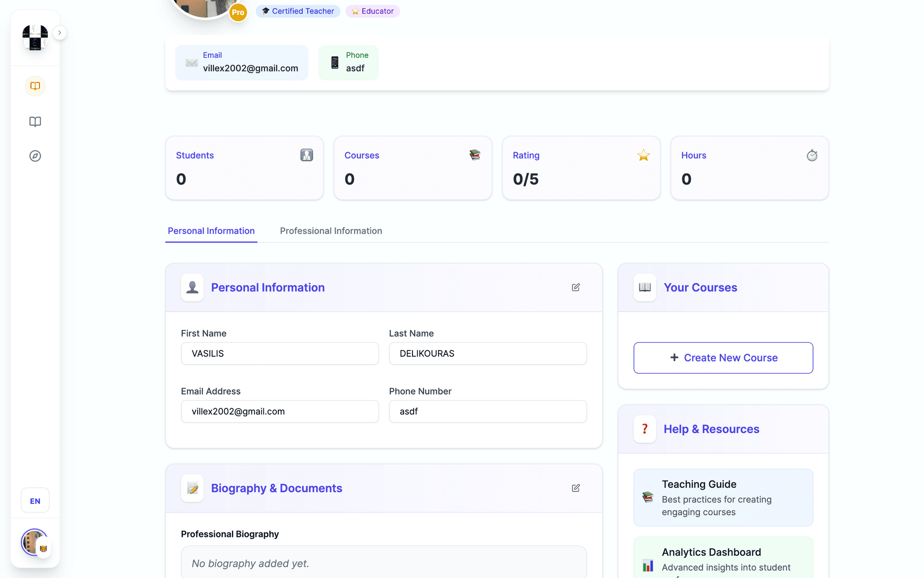Click the Last Name field DELIKOURAS
The width and height of the screenshot is (924, 578).
tap(488, 354)
